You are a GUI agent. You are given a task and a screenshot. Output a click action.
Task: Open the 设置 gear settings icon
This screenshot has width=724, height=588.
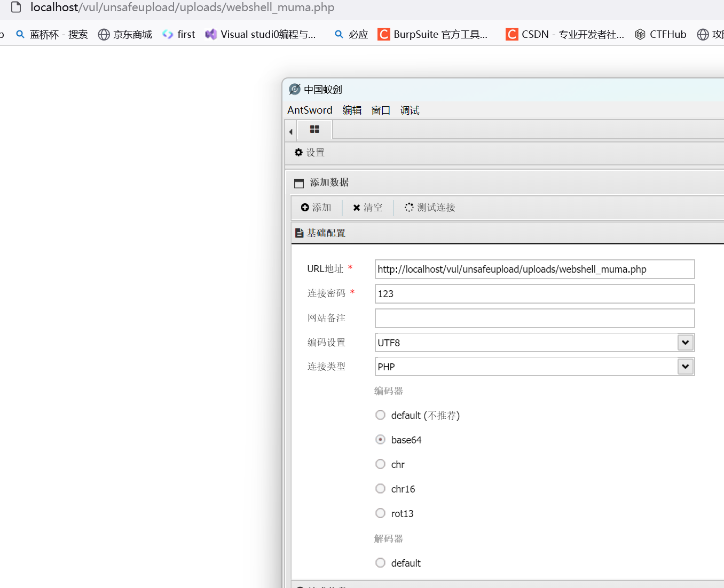[298, 153]
